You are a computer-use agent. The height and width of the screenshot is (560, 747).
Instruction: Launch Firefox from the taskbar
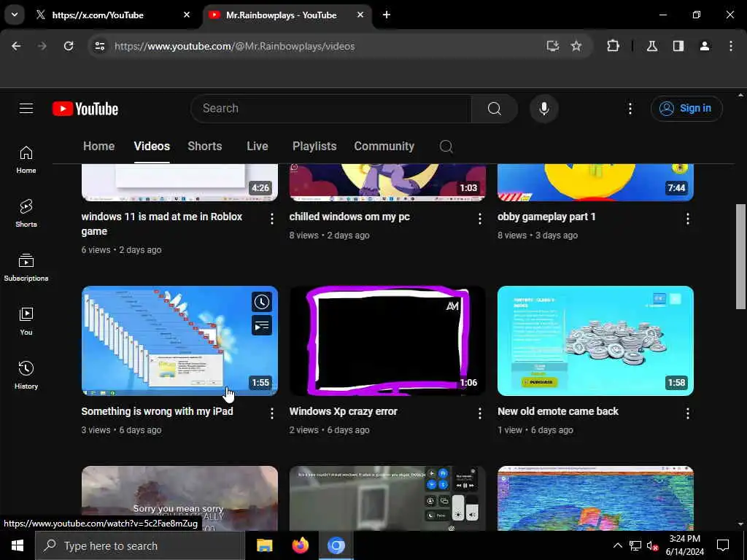pyautogui.click(x=300, y=545)
